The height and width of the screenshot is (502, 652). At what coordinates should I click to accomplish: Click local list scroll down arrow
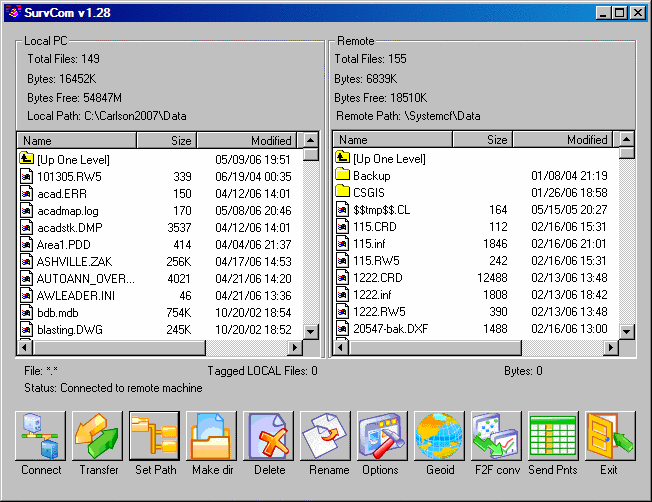pyautogui.click(x=311, y=332)
